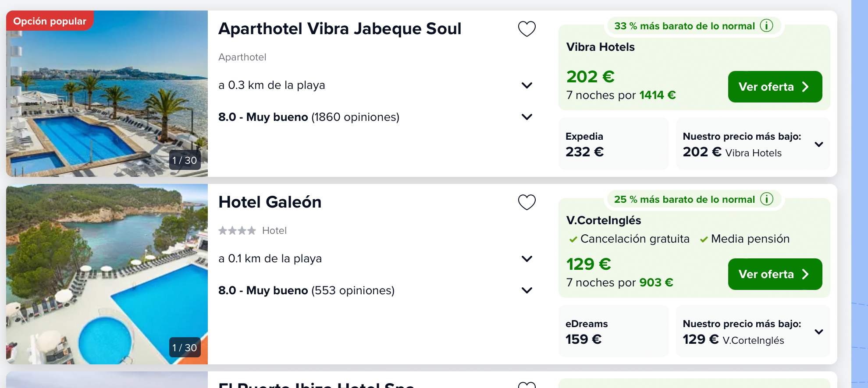Favorite Aparthotel Vibra Jabeque Soul with heart icon

pyautogui.click(x=526, y=29)
